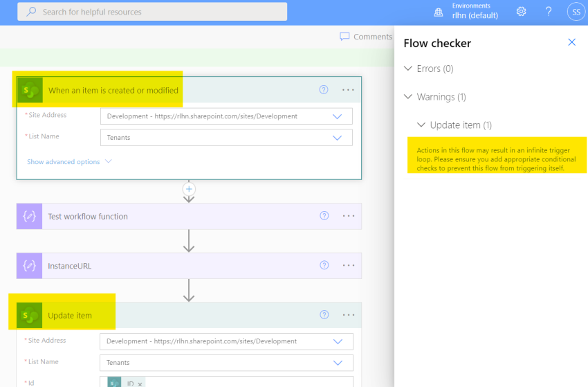
Task: Click the Flow checker heading
Action: pyautogui.click(x=437, y=43)
